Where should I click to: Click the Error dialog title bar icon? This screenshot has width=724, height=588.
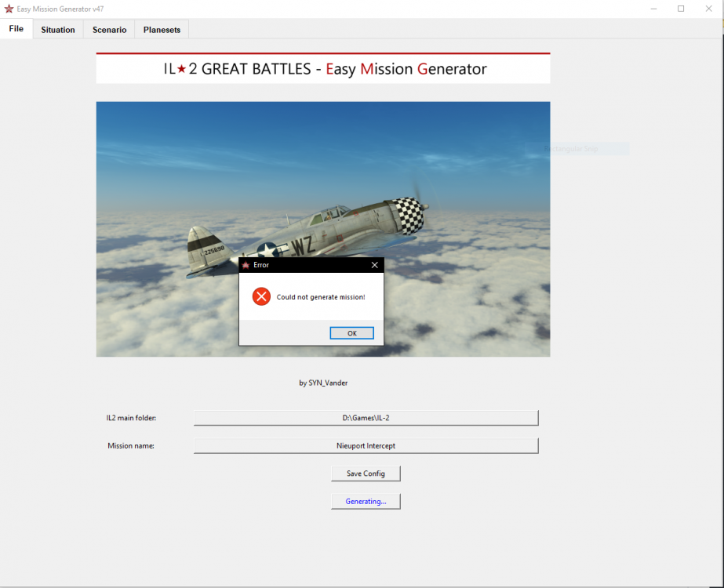pyautogui.click(x=246, y=265)
